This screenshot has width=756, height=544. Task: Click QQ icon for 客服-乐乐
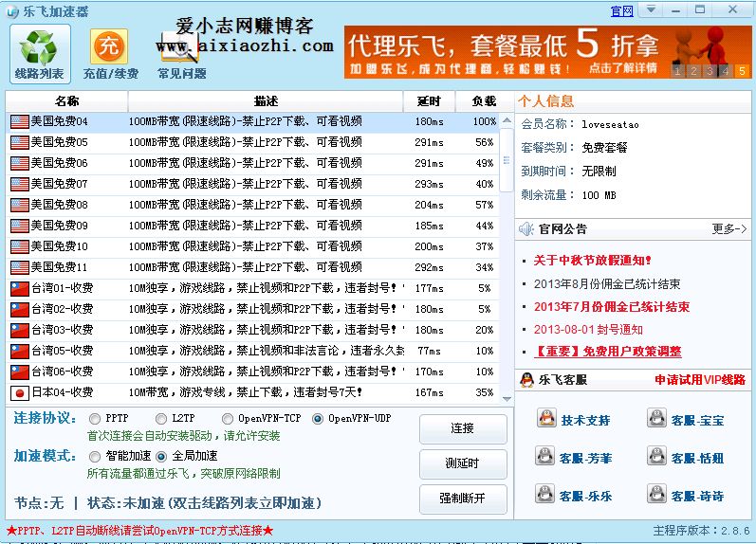point(545,494)
